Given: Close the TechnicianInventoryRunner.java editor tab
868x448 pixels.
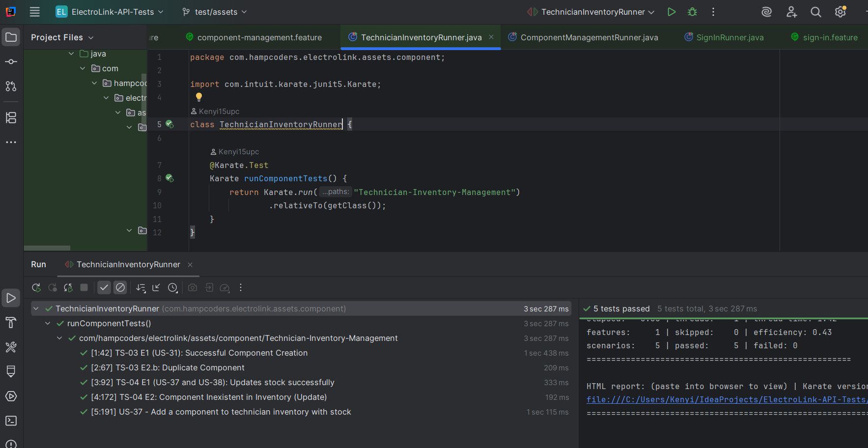Looking at the screenshot, I should 491,37.
